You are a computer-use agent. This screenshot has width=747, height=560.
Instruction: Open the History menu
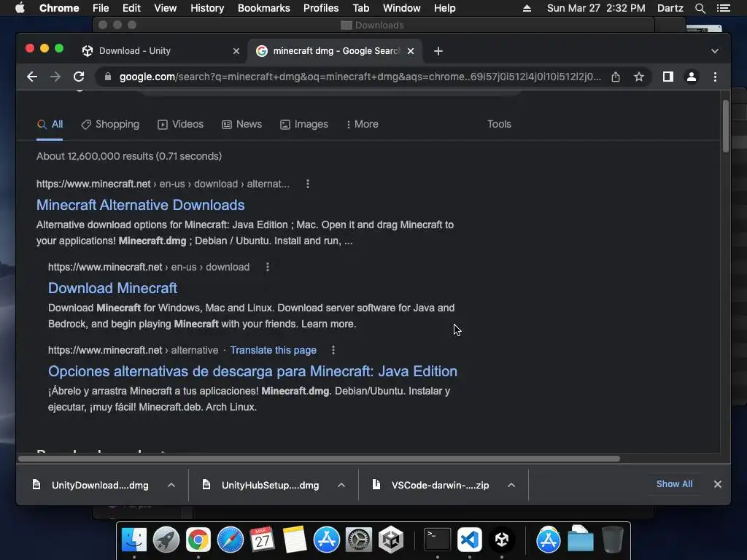[207, 8]
